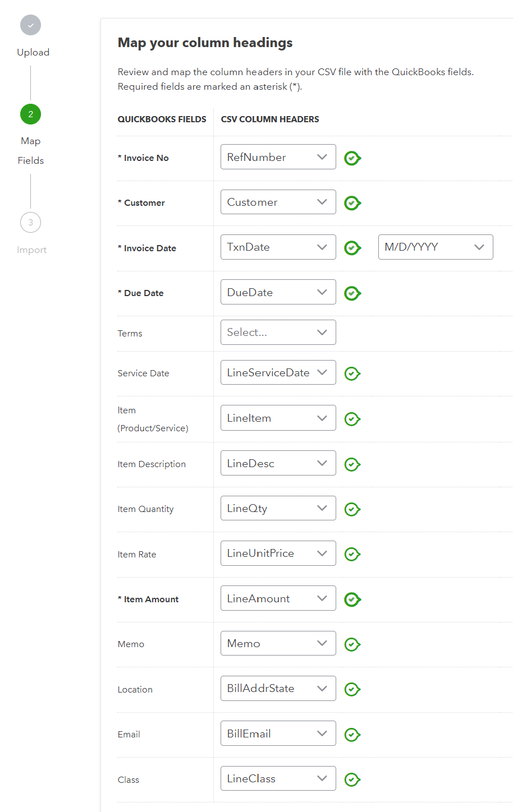Open the Invoice No column dropdown
The image size is (513, 812).
pos(278,157)
